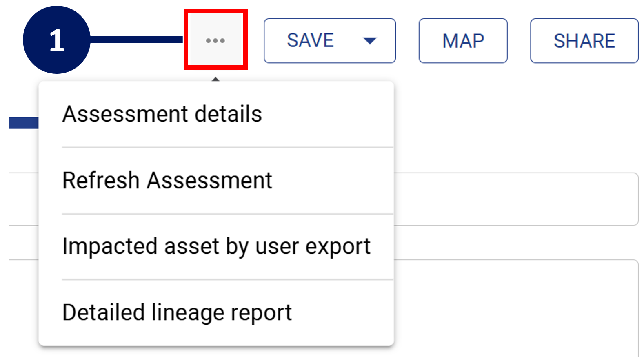The height and width of the screenshot is (363, 644).
Task: Open the Detailed lineage report option
Action: (177, 312)
